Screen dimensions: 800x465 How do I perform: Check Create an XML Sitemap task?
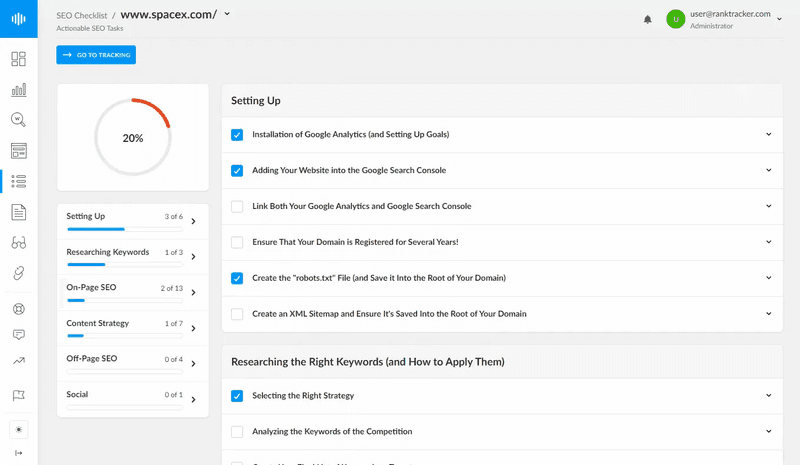pos(237,314)
